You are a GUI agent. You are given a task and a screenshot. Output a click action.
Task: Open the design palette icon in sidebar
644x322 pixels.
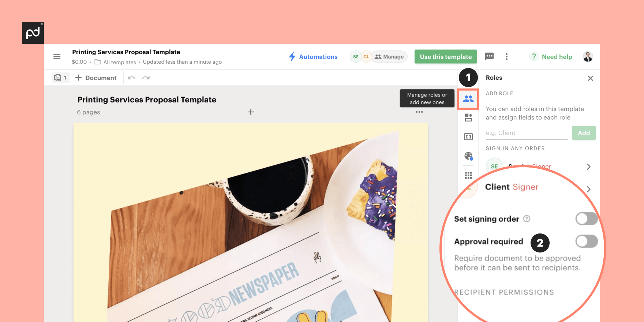tap(468, 156)
